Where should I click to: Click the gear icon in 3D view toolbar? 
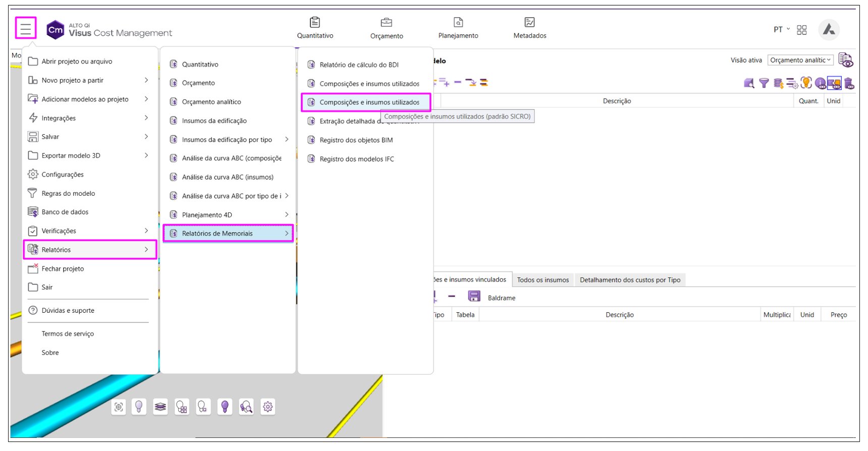tap(268, 407)
